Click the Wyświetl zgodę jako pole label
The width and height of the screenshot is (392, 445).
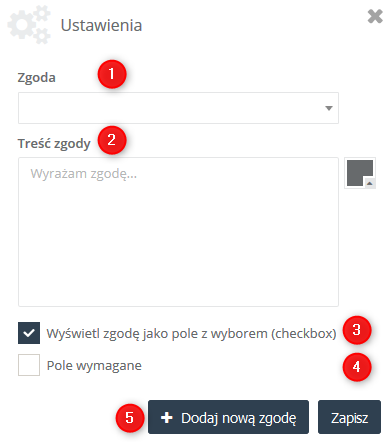point(191,334)
